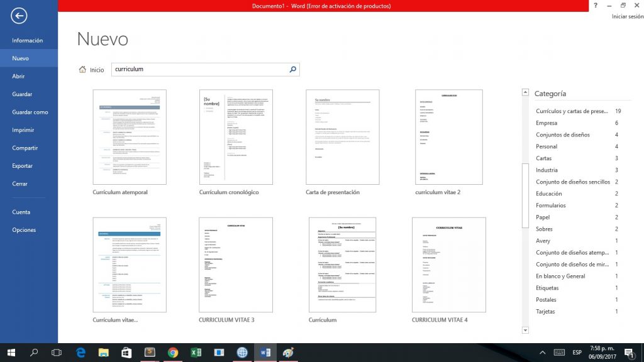The height and width of the screenshot is (362, 644).
Task: Click the Word icon in taskbar
Action: 265,353
